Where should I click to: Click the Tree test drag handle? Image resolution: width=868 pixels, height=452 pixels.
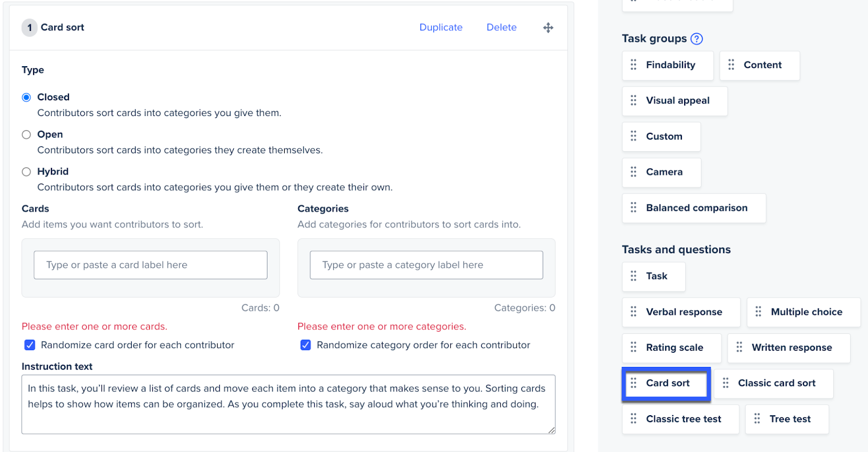click(757, 419)
